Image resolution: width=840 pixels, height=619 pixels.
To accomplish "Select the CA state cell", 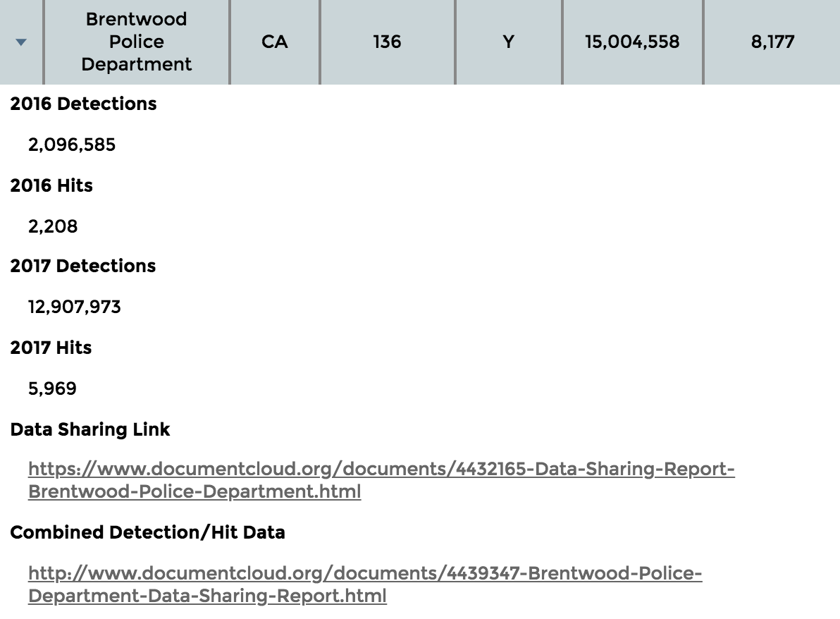I will pos(274,42).
